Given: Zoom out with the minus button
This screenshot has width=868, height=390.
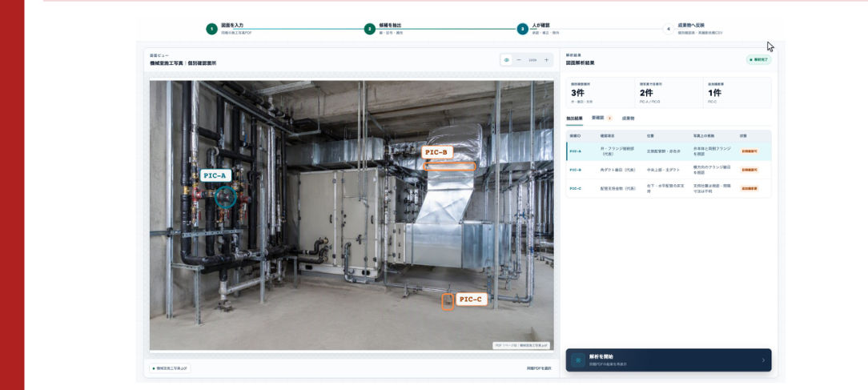Looking at the screenshot, I should coord(519,60).
